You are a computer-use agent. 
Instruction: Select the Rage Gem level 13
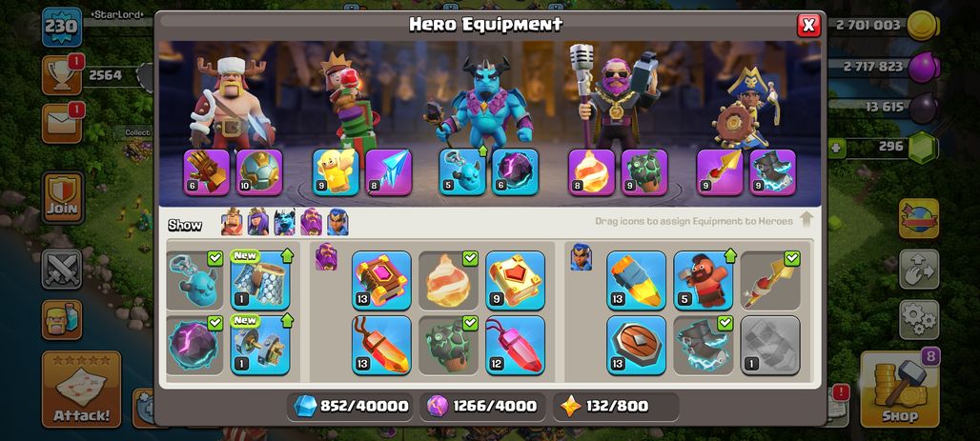tap(381, 346)
